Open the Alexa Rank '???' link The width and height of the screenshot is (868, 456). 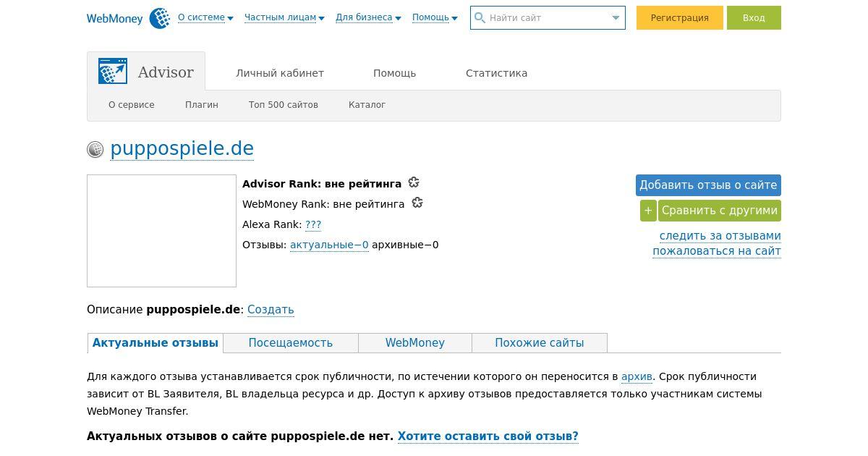(313, 224)
